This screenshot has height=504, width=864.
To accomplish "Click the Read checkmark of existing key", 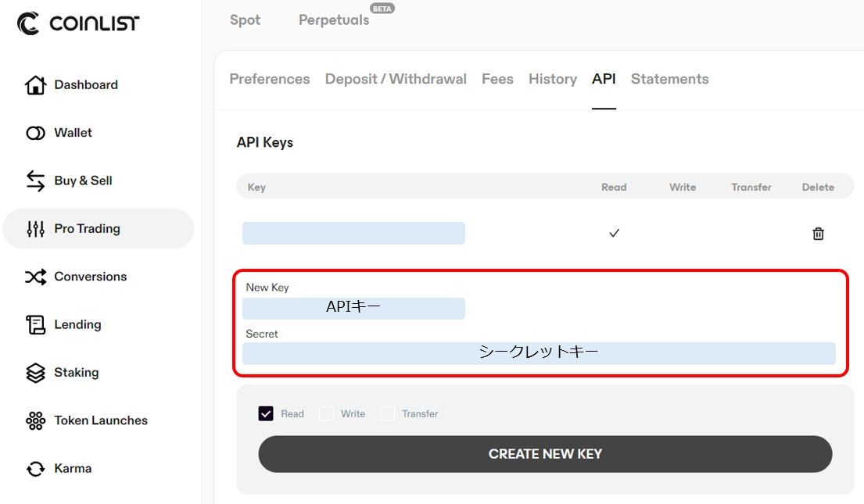I will (x=614, y=233).
